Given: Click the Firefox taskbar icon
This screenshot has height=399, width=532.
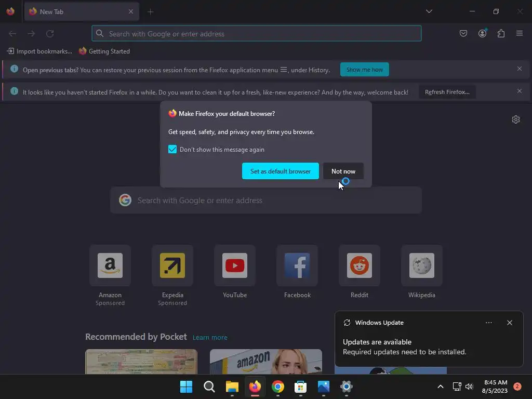Looking at the screenshot, I should (255, 387).
